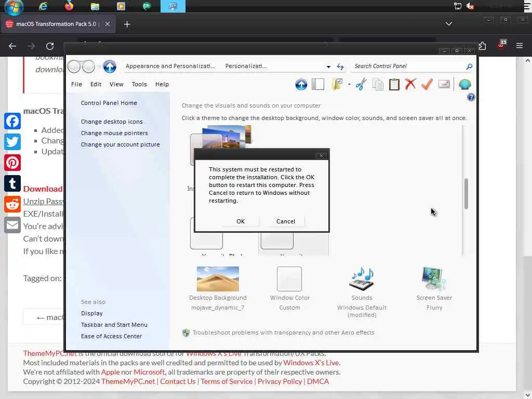The height and width of the screenshot is (399, 532).
Task: Open the browser tab list chevron
Action: [449, 24]
